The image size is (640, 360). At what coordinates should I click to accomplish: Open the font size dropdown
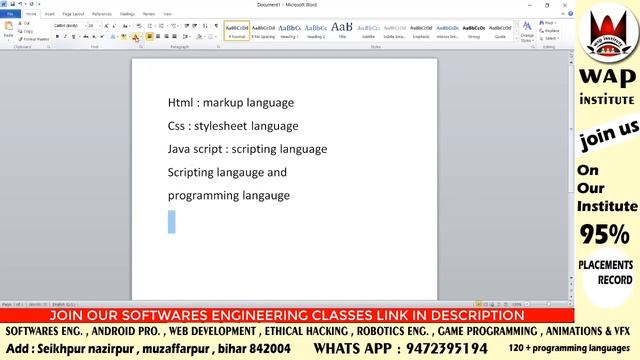100,26
